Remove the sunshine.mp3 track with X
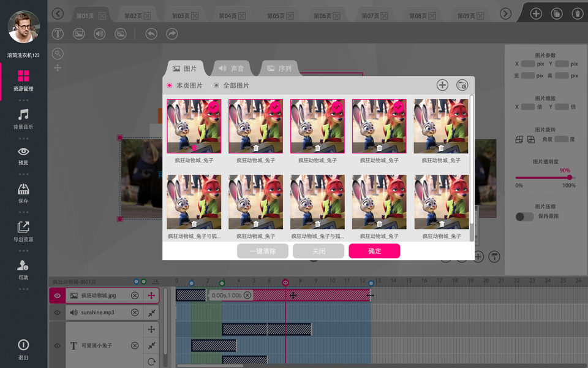 point(135,313)
